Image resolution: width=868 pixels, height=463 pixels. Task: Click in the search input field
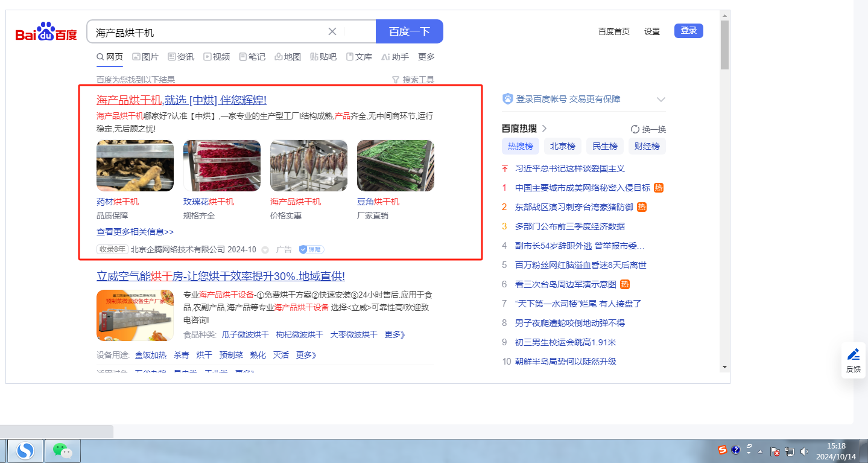click(205, 32)
